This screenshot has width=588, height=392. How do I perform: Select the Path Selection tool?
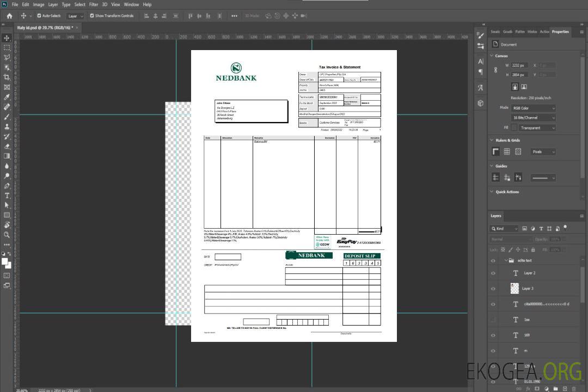coord(7,205)
